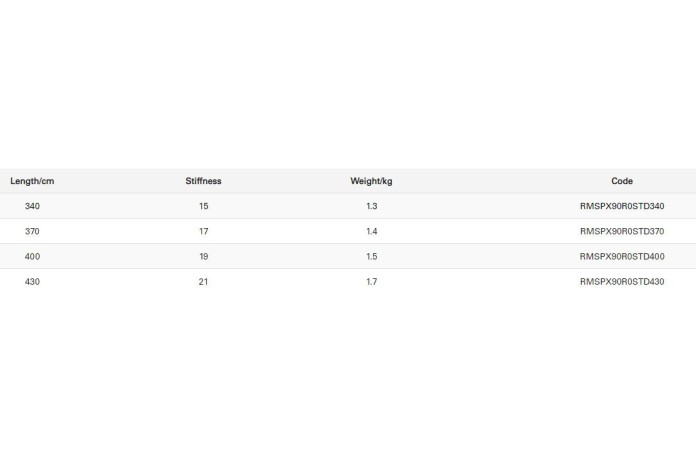
Task: Click stiffness value 17
Action: (204, 231)
